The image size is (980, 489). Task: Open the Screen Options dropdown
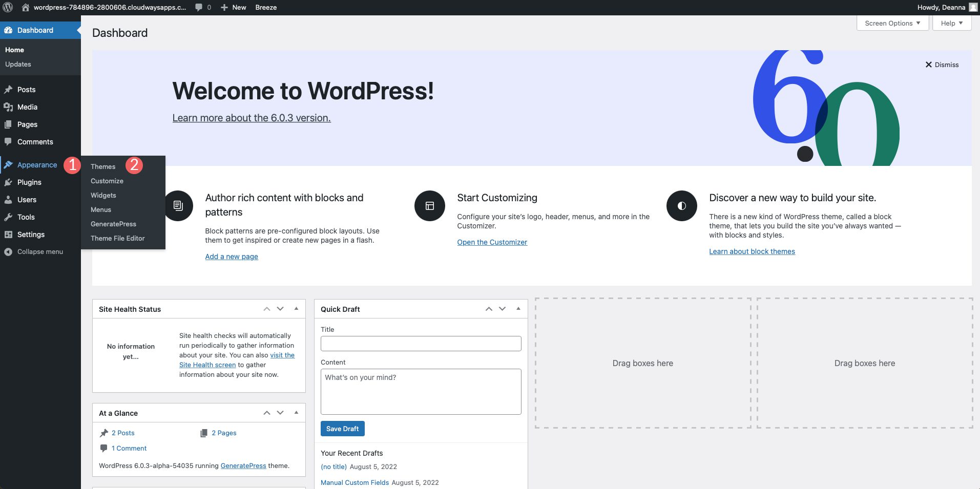coord(892,23)
